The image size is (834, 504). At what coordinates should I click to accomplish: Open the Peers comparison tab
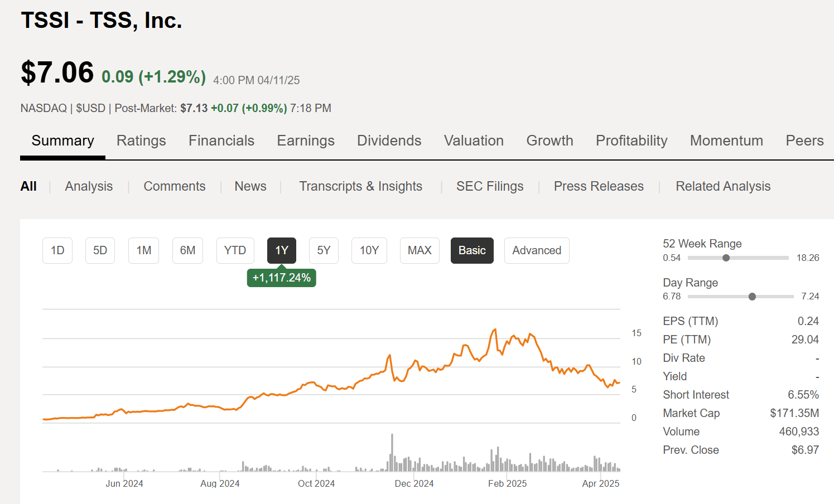pyautogui.click(x=804, y=140)
